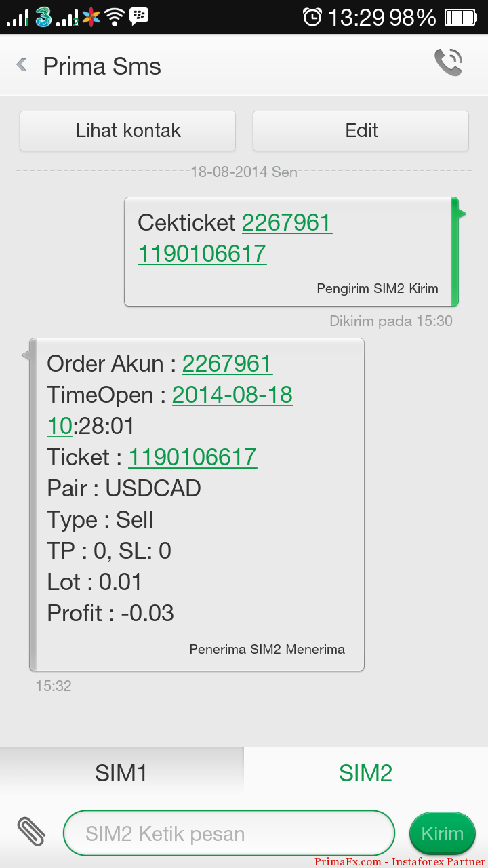
Task: Tap the colorful star notification icon
Action: [x=90, y=17]
